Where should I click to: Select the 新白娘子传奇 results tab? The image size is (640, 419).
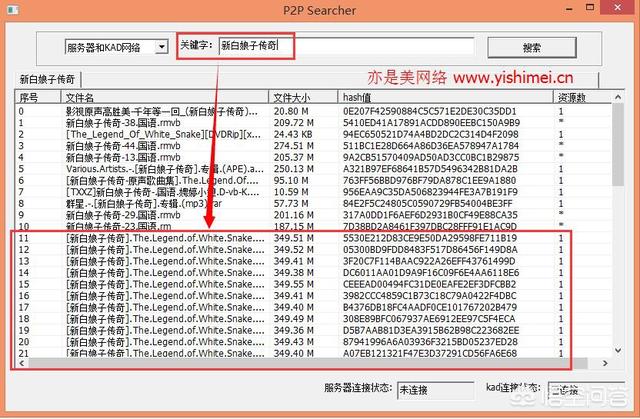point(47,79)
